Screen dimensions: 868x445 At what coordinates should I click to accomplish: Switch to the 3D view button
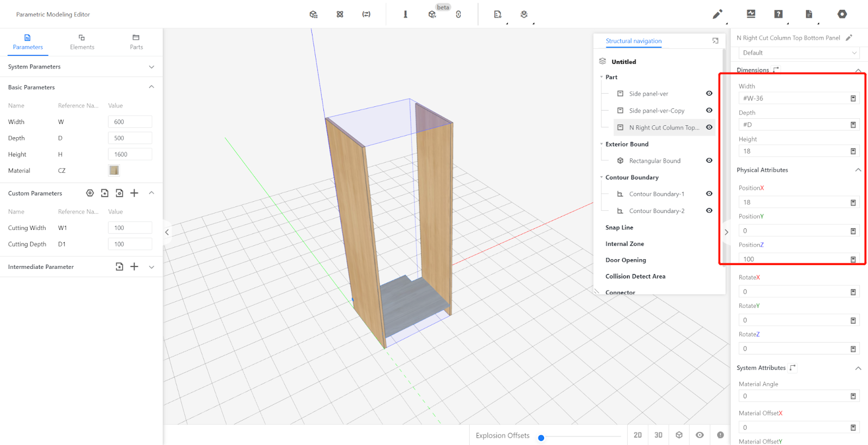[658, 435]
